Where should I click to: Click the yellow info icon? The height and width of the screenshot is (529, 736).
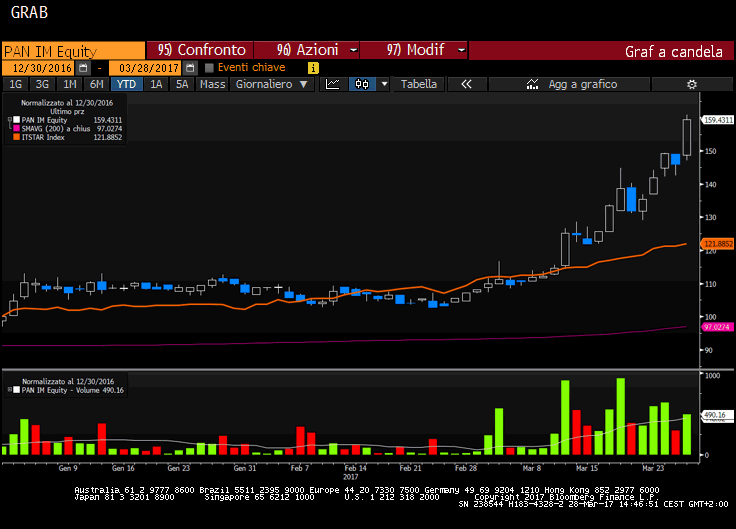pos(313,68)
